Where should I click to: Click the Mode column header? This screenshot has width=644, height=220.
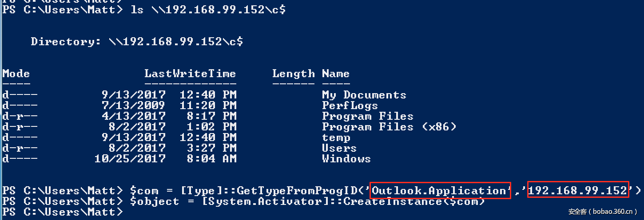[16, 74]
